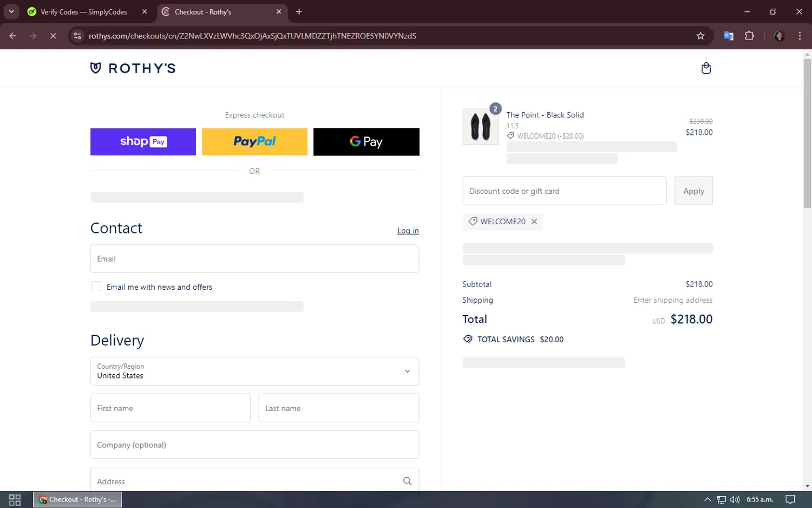Click the address search magnifier icon
The height and width of the screenshot is (508, 812).
[x=407, y=481]
